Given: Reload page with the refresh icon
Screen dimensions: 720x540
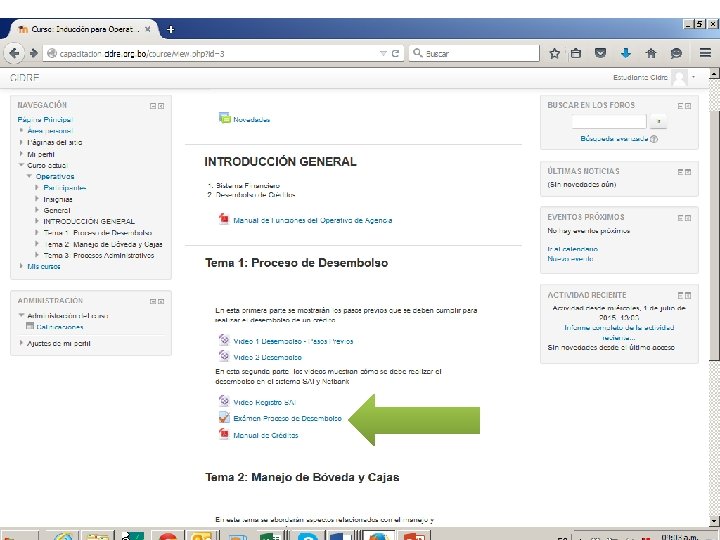Looking at the screenshot, I should [x=395, y=53].
